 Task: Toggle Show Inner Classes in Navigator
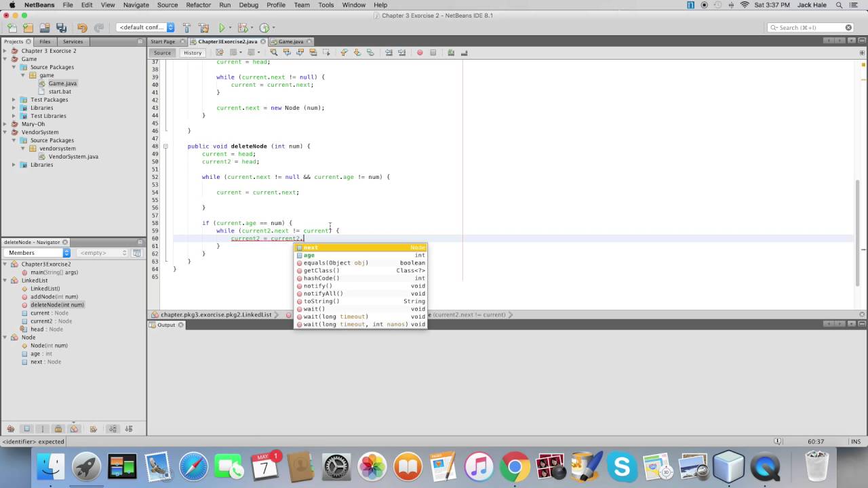[75, 428]
